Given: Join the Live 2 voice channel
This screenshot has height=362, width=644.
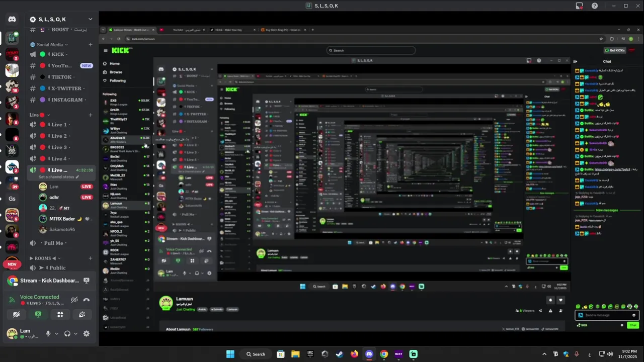Looking at the screenshot, I should click(x=61, y=136).
